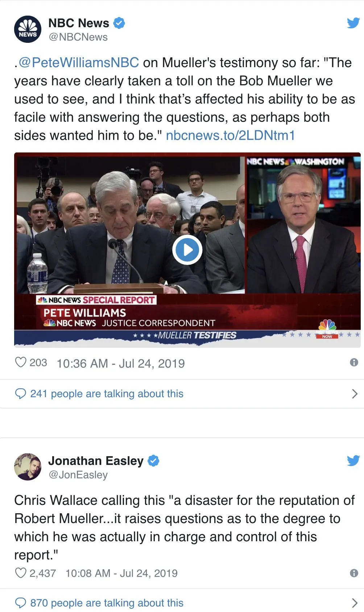Open Jonathan Easley's profile picture

28,467
